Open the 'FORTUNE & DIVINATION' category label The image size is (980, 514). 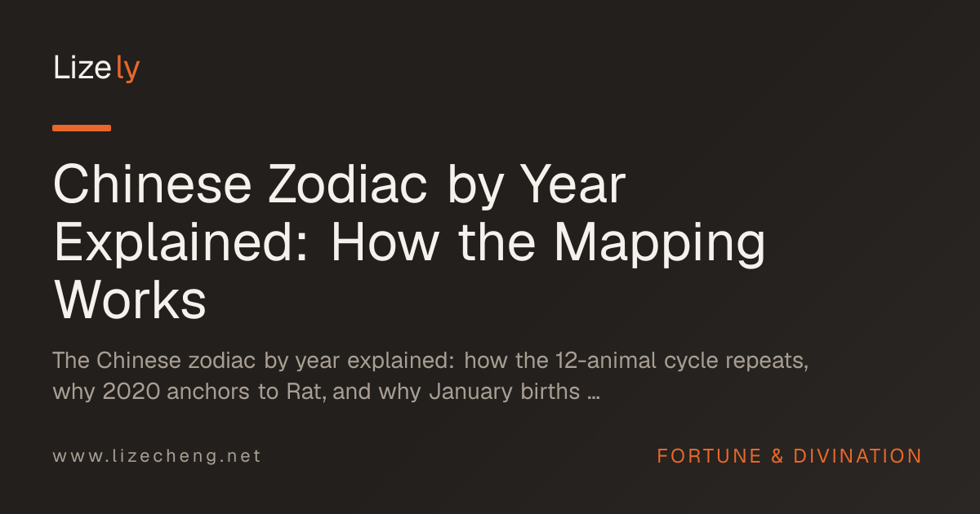point(790,456)
